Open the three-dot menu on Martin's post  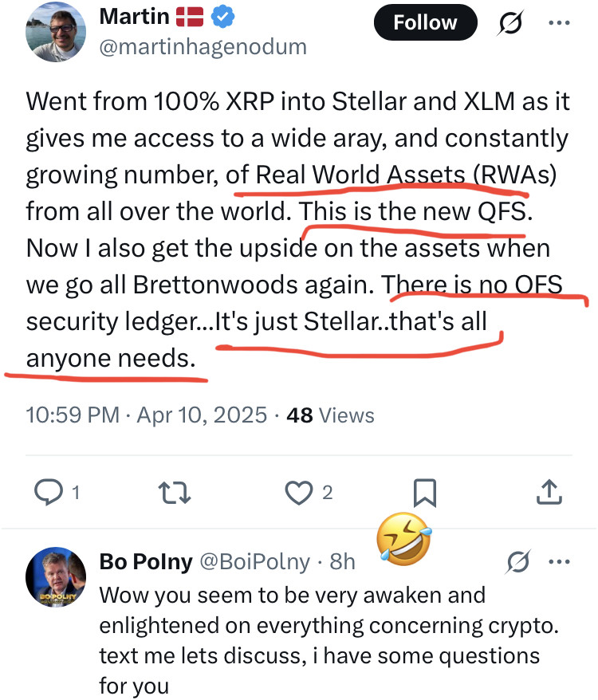point(560,22)
